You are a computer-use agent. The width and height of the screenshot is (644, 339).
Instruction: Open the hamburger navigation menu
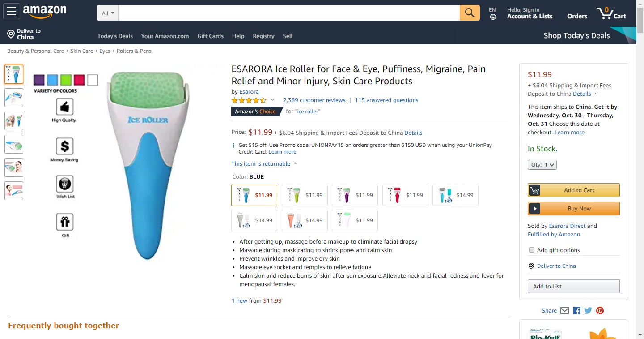point(12,12)
